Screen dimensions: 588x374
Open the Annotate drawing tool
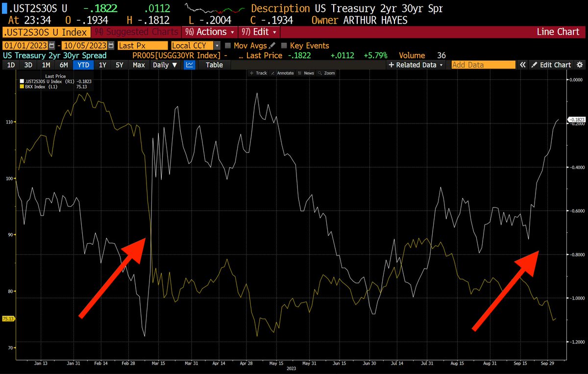click(283, 73)
